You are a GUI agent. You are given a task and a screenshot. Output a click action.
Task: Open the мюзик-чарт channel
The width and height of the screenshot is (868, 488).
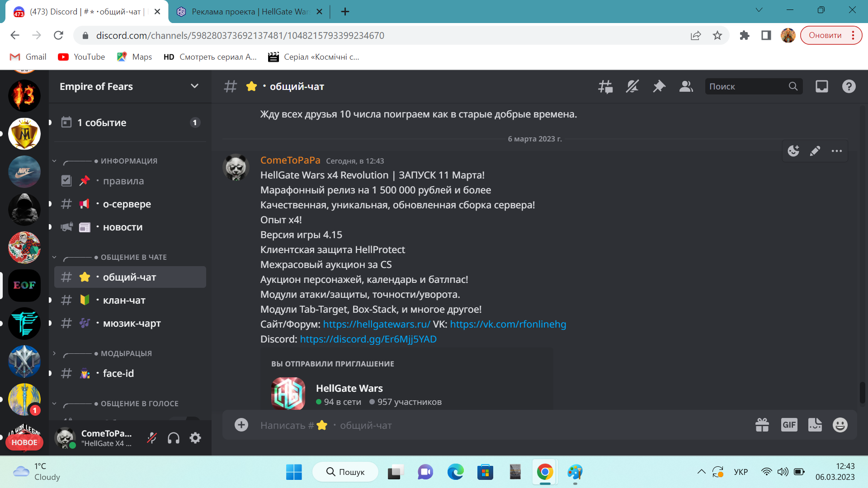[x=130, y=323]
